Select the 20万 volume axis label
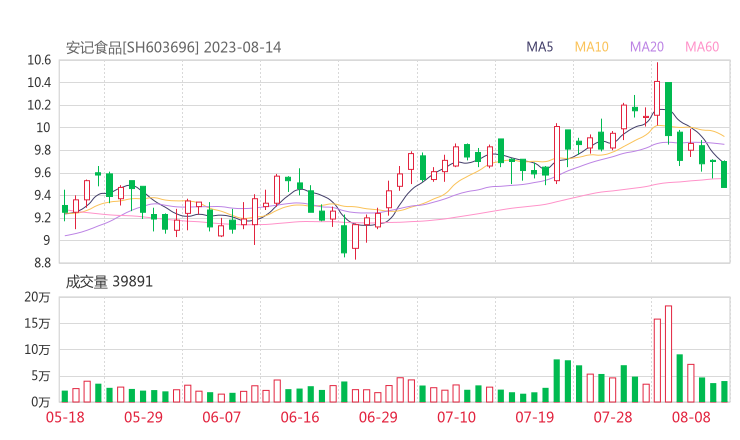 click(38, 298)
